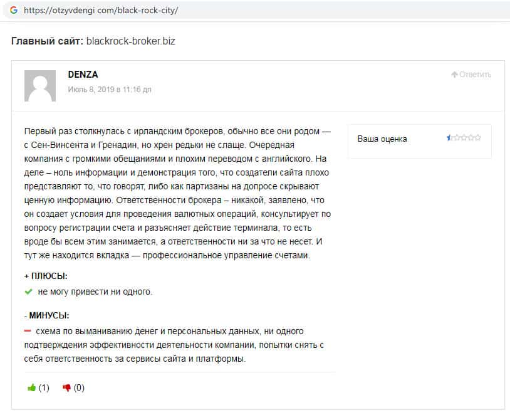Click the DENZA username
510x420 pixels.
pos(83,75)
